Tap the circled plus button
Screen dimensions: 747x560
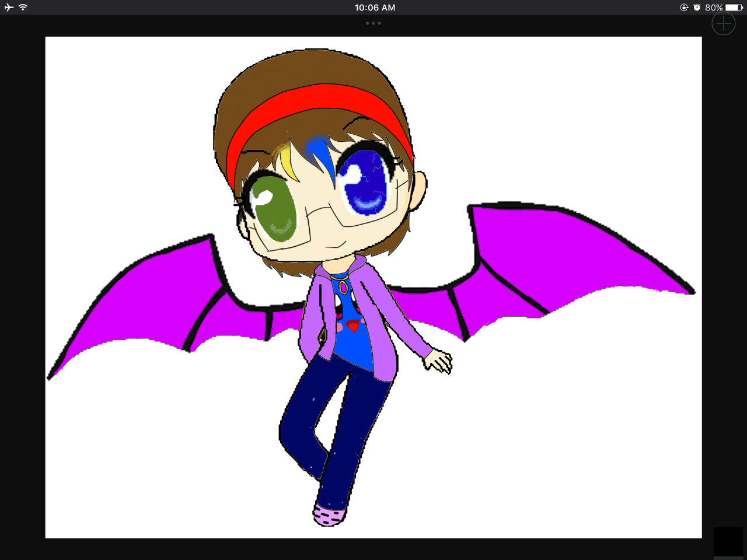point(724,23)
